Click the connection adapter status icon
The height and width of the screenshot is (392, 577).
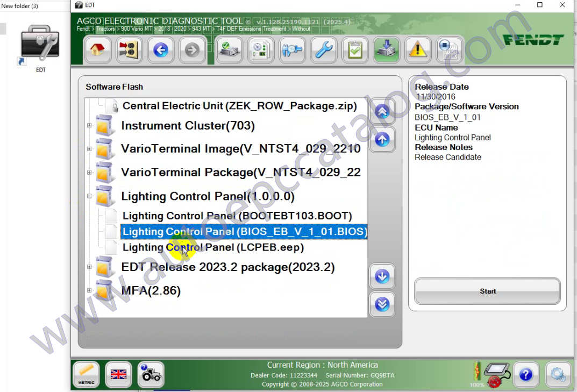(497, 375)
